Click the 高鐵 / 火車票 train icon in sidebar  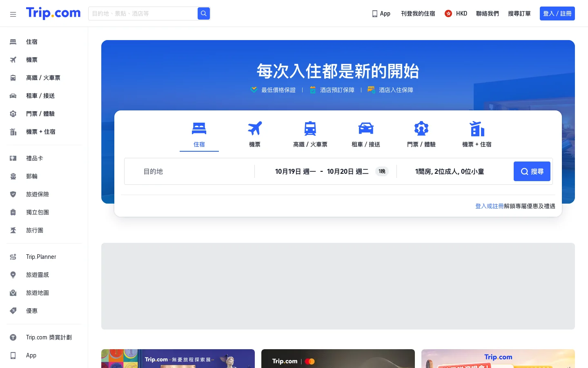(x=13, y=78)
